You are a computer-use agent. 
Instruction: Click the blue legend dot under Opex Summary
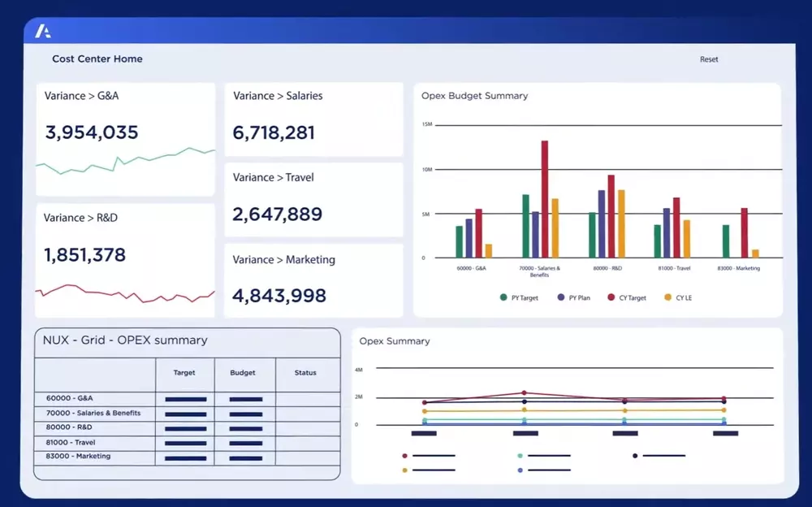click(520, 470)
